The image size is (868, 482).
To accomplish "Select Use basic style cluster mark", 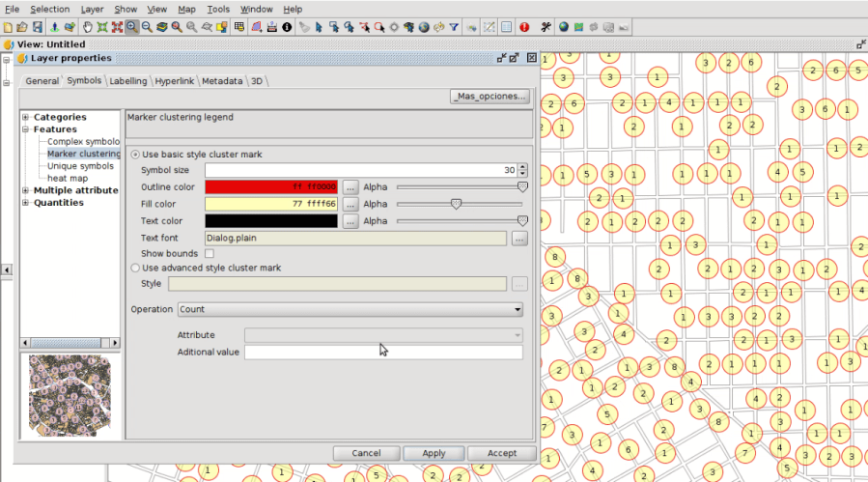I will pos(135,155).
